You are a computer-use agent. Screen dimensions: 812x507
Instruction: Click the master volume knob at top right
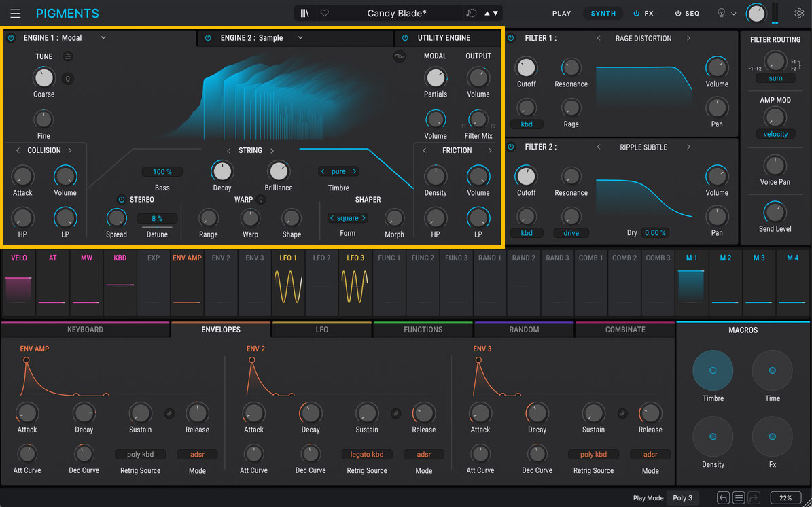[756, 14]
